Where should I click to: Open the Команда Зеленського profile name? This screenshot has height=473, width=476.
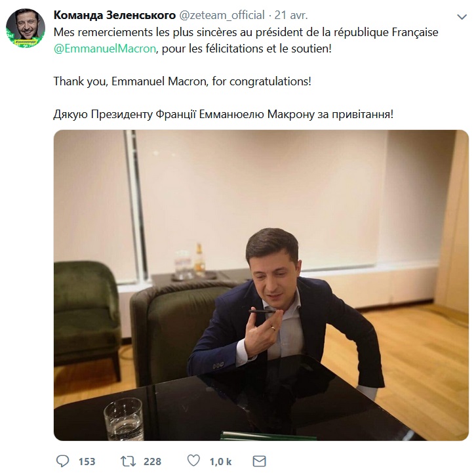tap(114, 14)
